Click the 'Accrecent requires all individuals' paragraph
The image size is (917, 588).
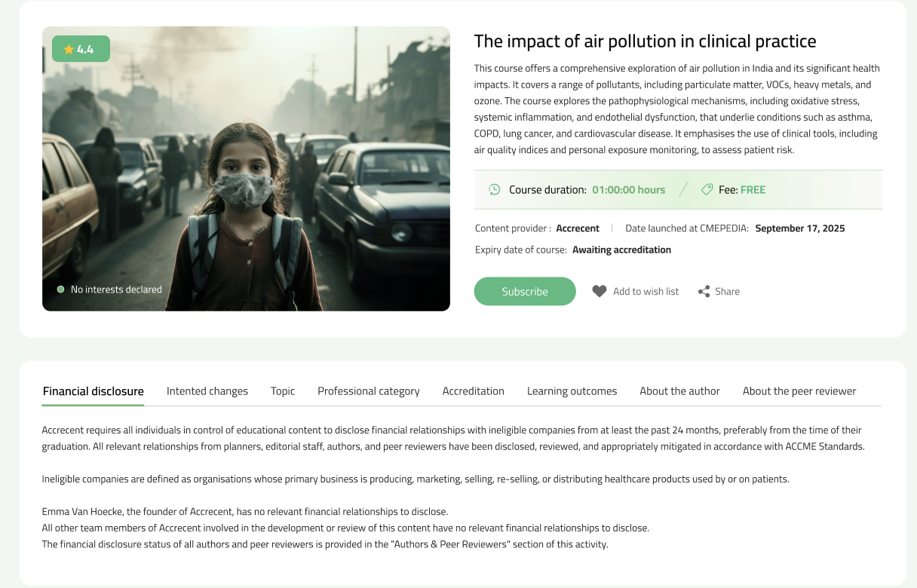point(453,438)
